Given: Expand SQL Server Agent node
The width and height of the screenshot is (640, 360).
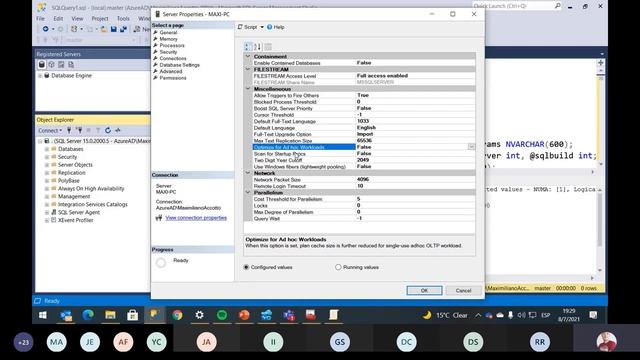Looking at the screenshot, I should coord(47,212).
